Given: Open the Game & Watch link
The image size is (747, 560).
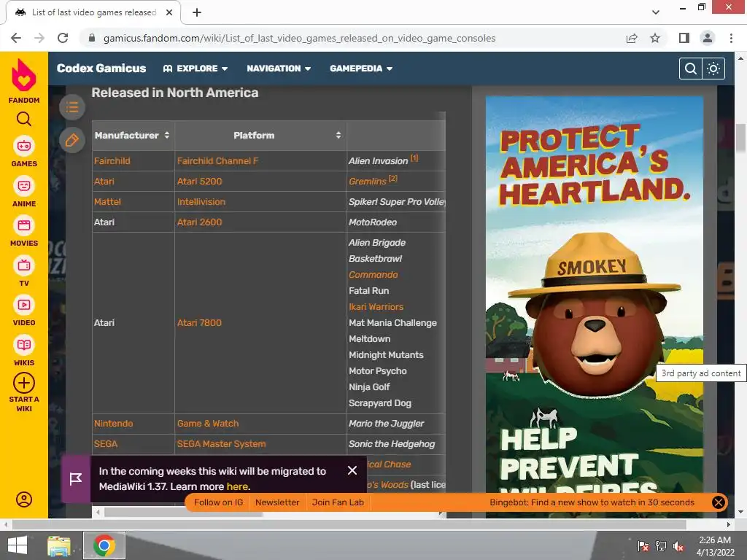Looking at the screenshot, I should click(208, 424).
